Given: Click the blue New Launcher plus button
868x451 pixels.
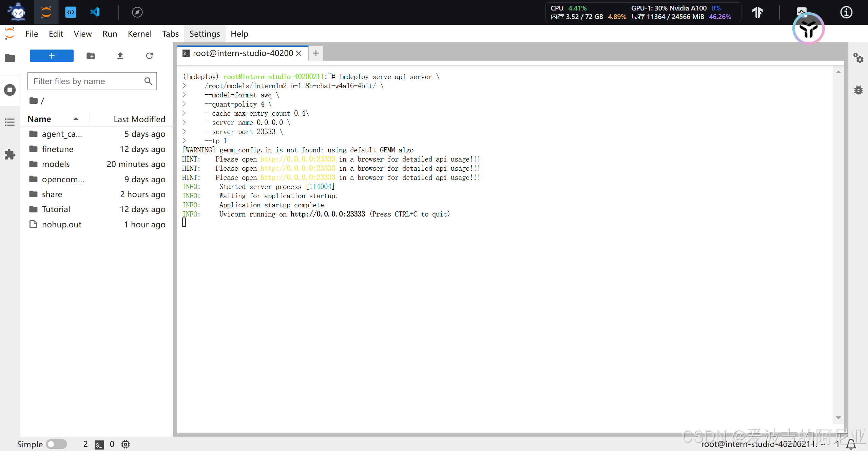Looking at the screenshot, I should [x=52, y=56].
